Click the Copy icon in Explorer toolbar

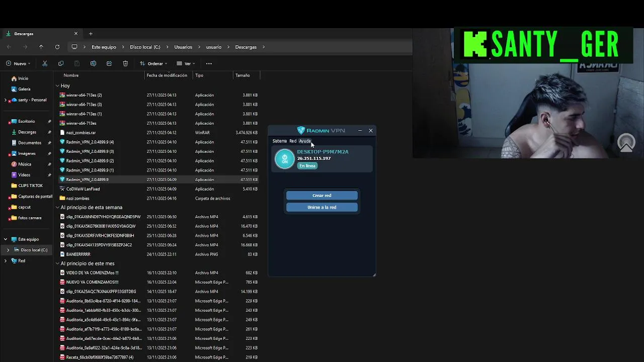61,63
